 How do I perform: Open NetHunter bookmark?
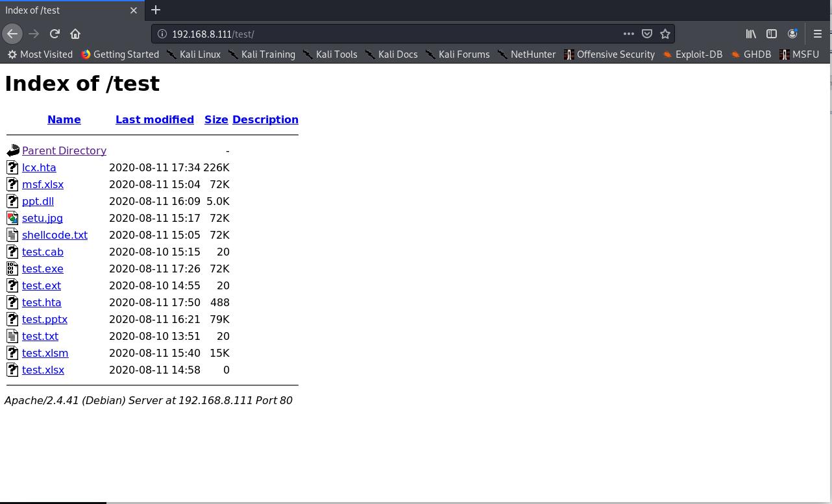pyautogui.click(x=526, y=54)
